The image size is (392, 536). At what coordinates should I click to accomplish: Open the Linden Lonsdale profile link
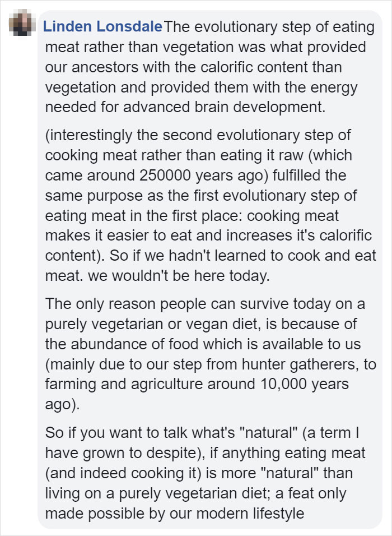tap(102, 27)
